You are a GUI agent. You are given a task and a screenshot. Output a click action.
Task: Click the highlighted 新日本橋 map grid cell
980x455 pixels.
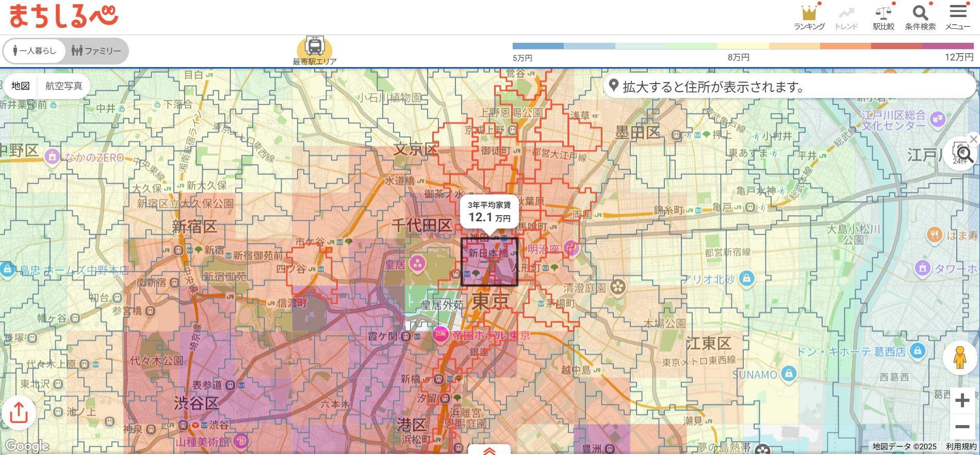pyautogui.click(x=489, y=262)
